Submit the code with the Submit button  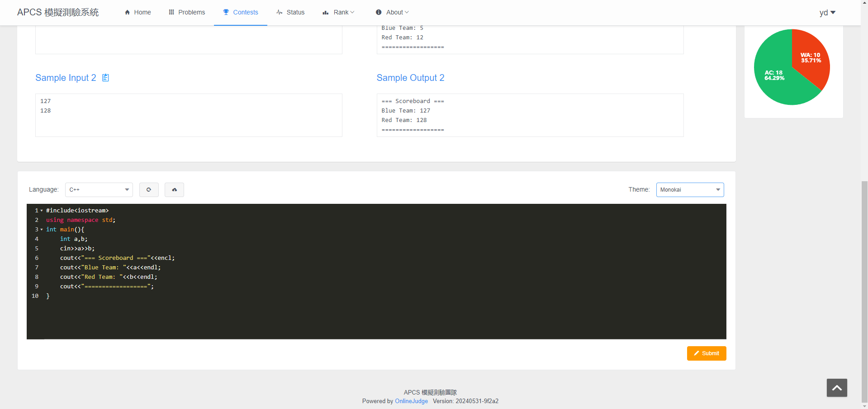(x=706, y=353)
